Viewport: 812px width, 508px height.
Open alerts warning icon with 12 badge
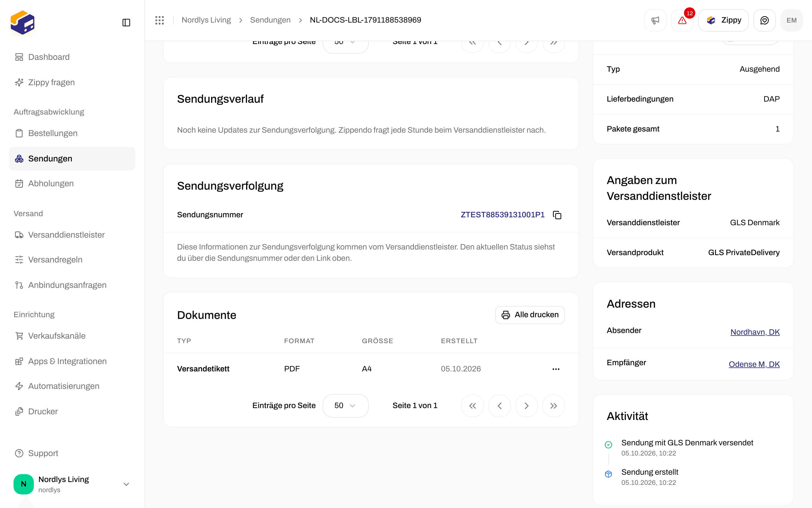682,20
